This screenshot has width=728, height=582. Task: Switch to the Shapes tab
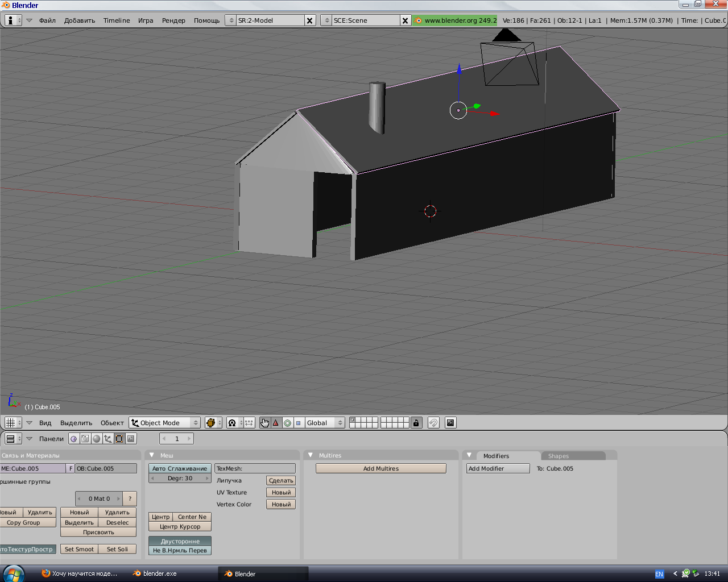[x=558, y=456]
